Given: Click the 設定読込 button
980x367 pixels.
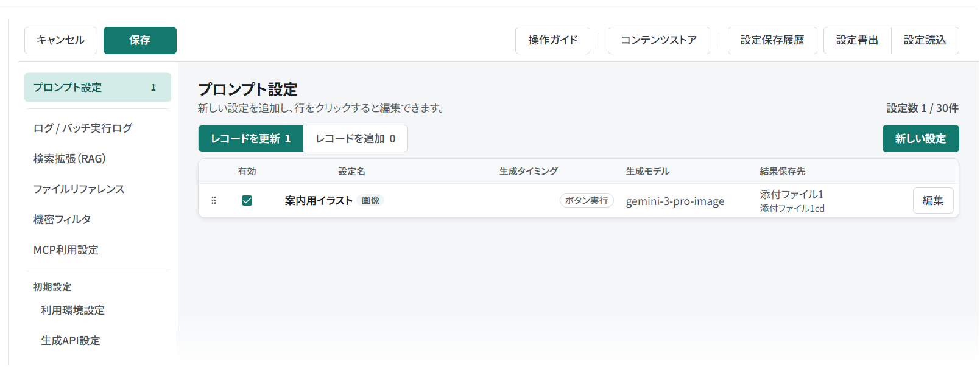Looking at the screenshot, I should coord(925,40).
